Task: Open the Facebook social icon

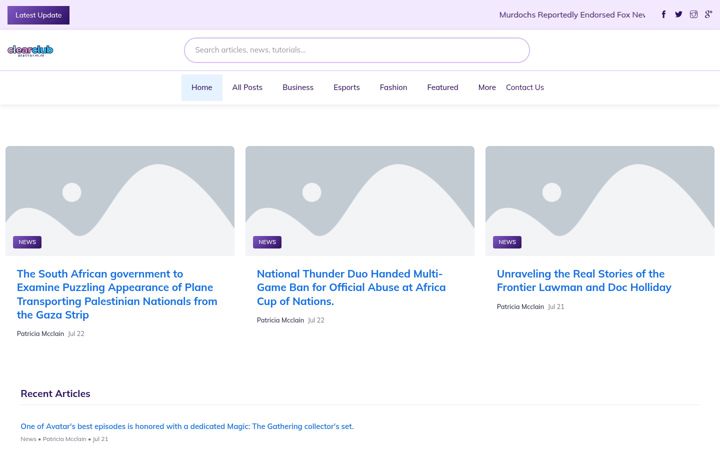Action: pos(664,15)
